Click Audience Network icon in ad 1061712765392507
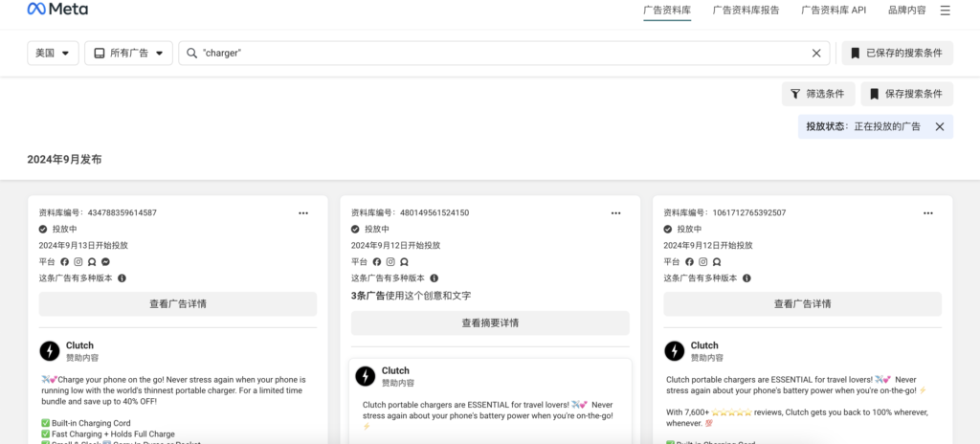The width and height of the screenshot is (980, 444). click(717, 262)
